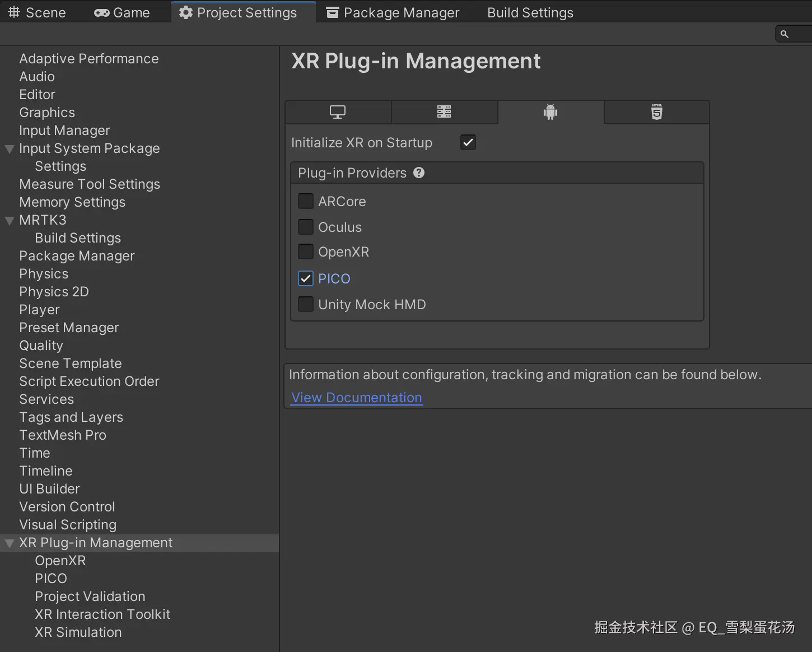Select the Desktop platform tab icon
The height and width of the screenshot is (652, 812).
[338, 112]
